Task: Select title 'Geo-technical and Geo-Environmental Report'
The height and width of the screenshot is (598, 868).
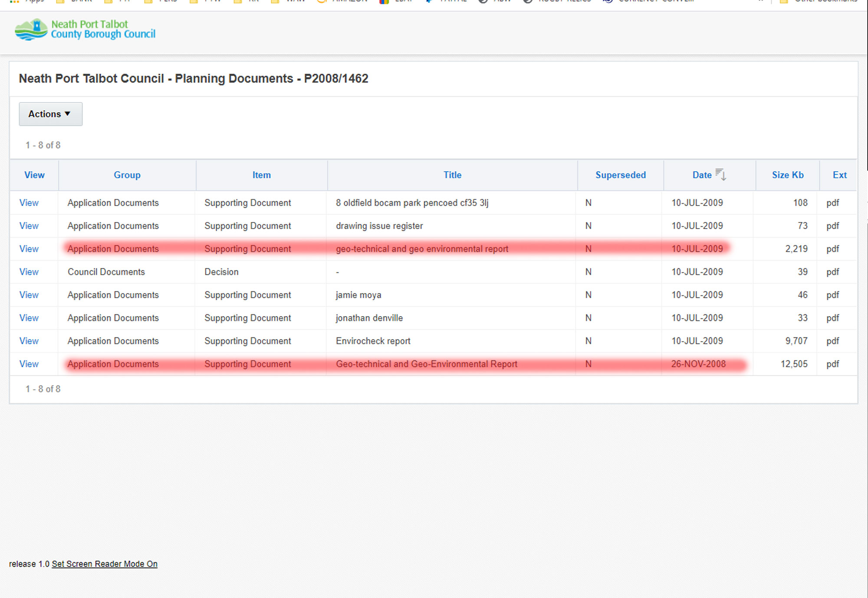Action: coord(427,364)
